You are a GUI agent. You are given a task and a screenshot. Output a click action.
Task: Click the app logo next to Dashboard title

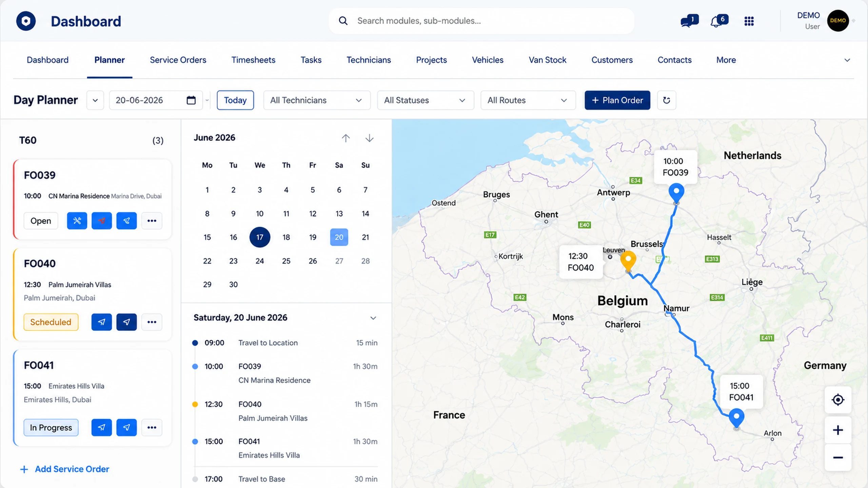click(26, 21)
